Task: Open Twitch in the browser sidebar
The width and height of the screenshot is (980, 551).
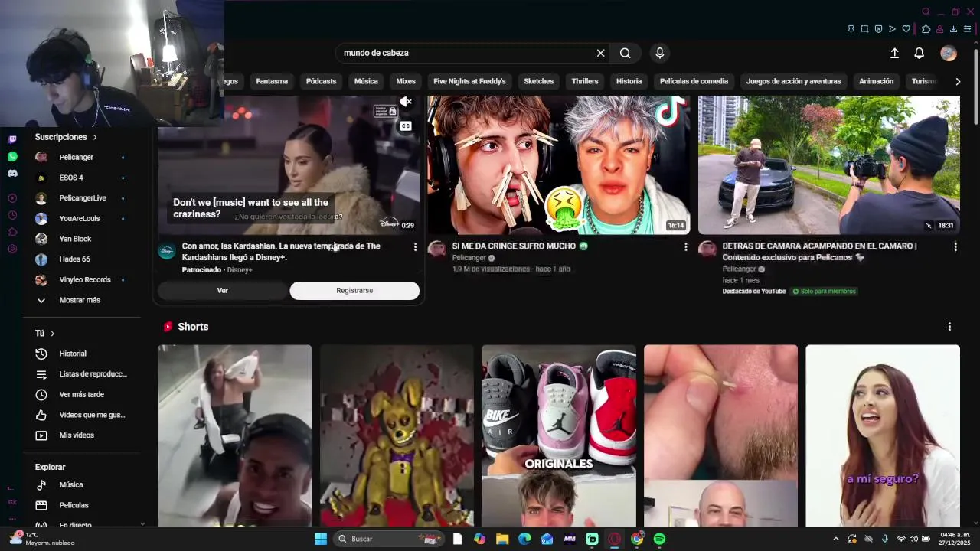Action: (x=12, y=139)
